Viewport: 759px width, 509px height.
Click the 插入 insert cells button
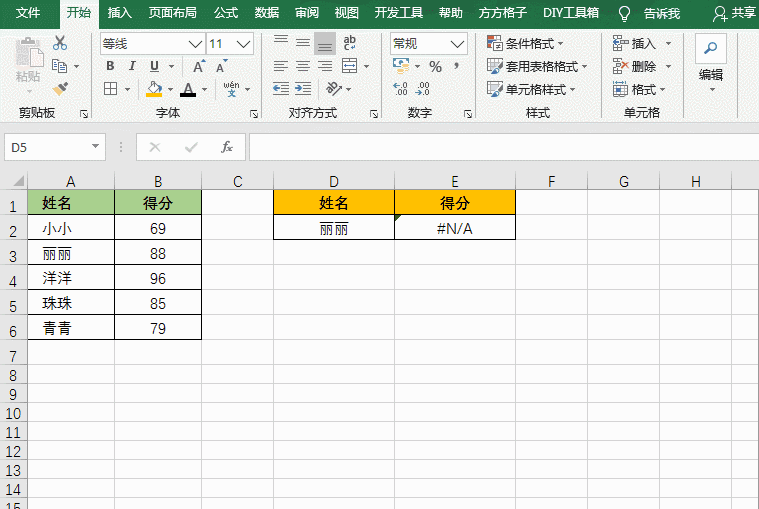point(635,44)
